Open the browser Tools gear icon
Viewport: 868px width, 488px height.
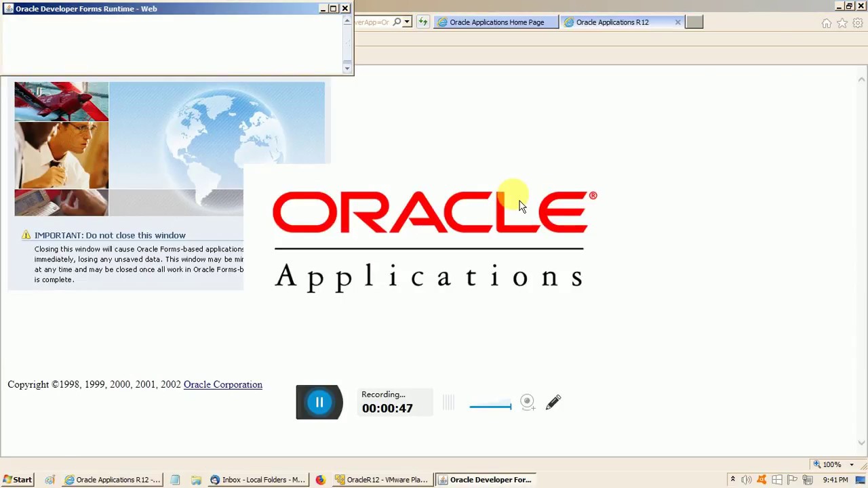tap(858, 23)
